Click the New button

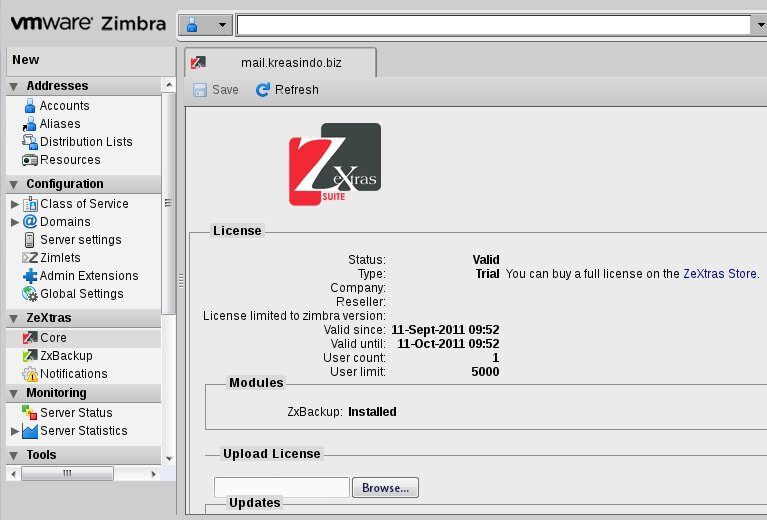(x=25, y=60)
